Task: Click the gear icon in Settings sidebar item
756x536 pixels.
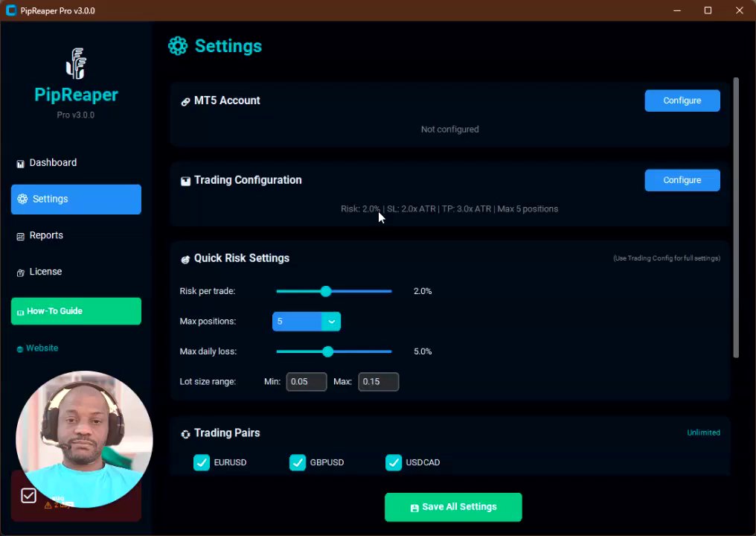Action: pyautogui.click(x=22, y=199)
